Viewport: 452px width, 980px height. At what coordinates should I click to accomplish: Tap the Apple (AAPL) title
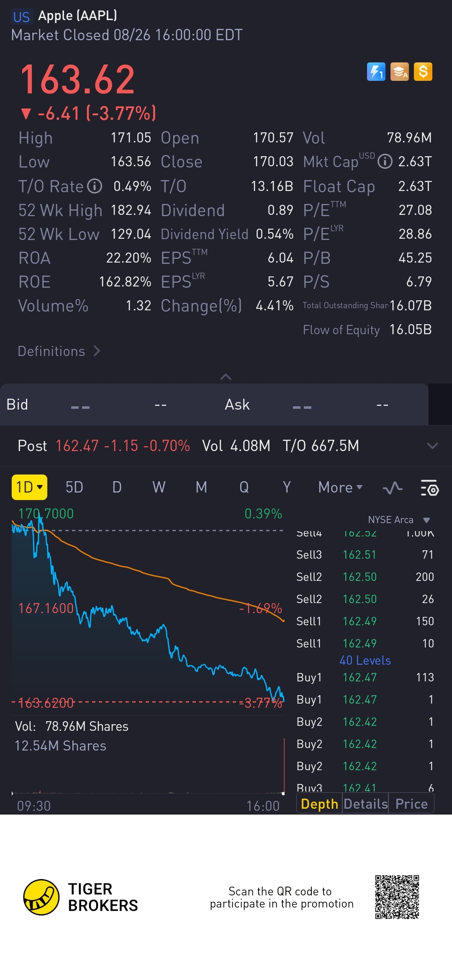(x=77, y=15)
